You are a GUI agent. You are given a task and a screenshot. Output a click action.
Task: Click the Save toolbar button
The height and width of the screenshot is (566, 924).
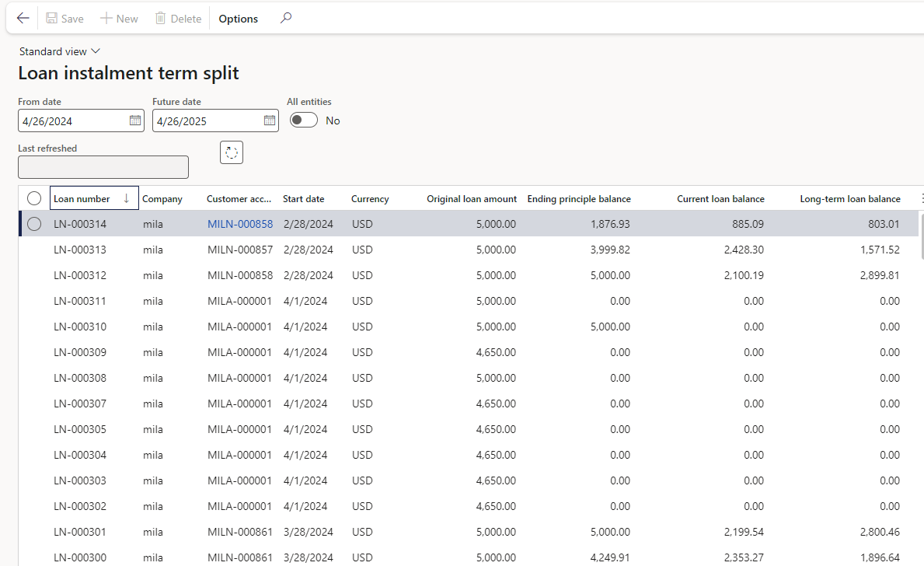click(x=65, y=19)
